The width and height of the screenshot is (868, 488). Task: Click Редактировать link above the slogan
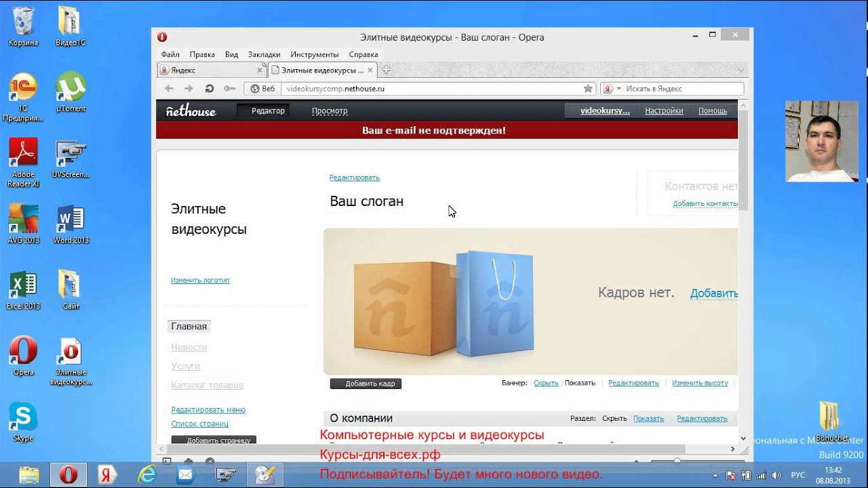[355, 178]
